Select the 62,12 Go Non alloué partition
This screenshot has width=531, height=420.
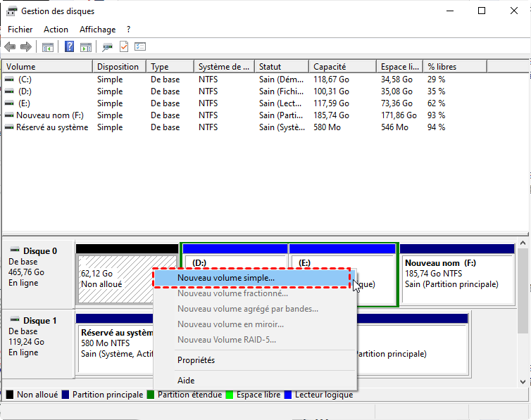115,279
